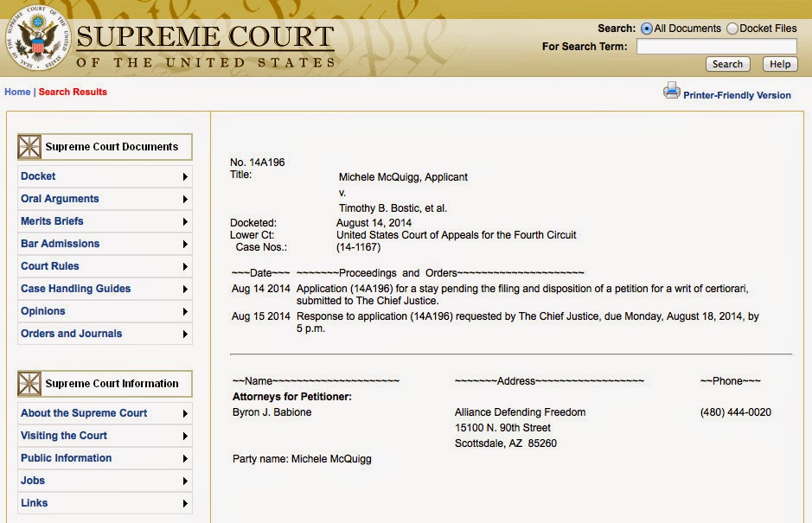The width and height of the screenshot is (812, 523).
Task: Expand the Docket menu arrow
Action: click(x=185, y=177)
